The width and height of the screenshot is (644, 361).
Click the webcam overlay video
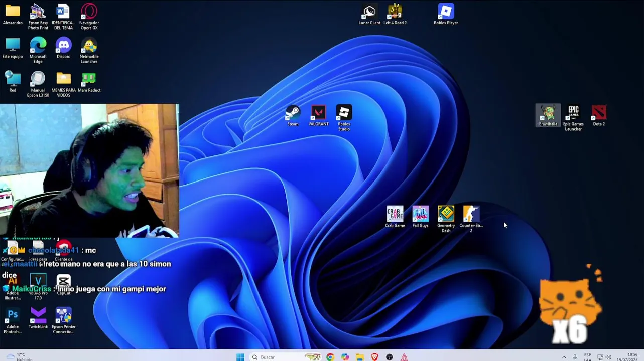click(x=89, y=170)
